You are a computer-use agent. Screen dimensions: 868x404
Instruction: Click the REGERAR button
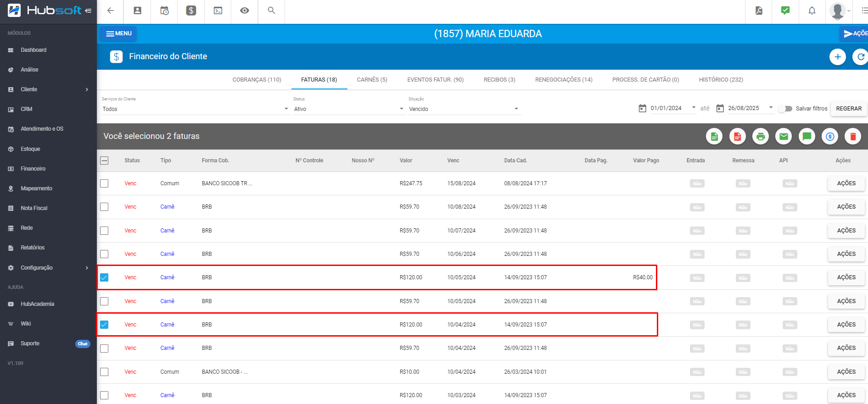849,109
